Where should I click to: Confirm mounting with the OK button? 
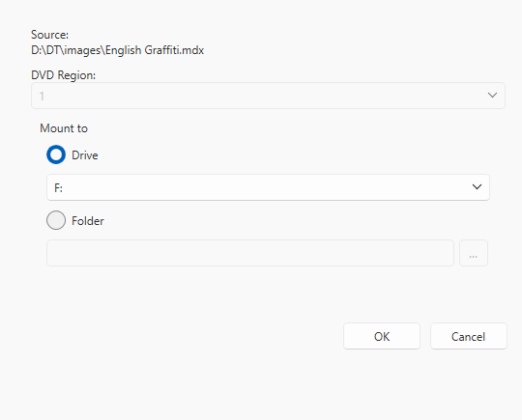click(382, 336)
